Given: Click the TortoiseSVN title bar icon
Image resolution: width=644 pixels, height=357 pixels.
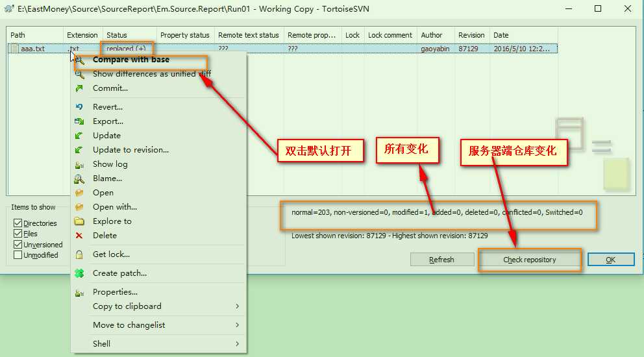Looking at the screenshot, I should 9,8.
